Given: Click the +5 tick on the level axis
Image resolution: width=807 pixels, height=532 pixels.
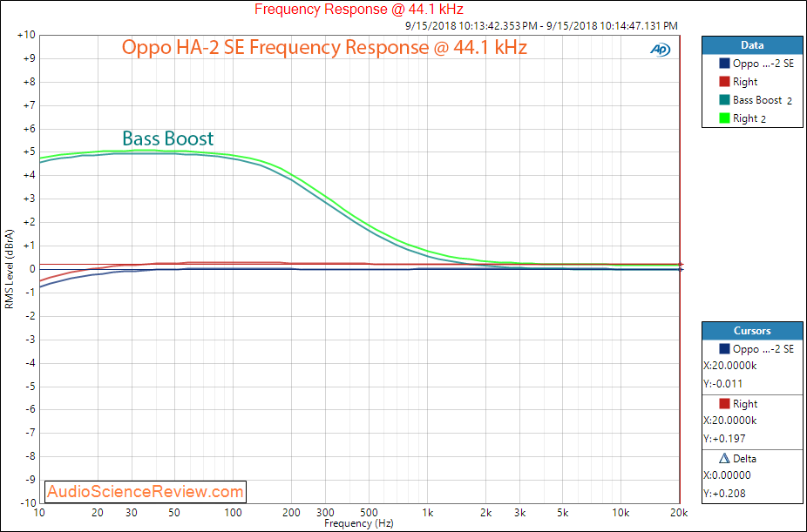Looking at the screenshot, I should pyautogui.click(x=28, y=152).
